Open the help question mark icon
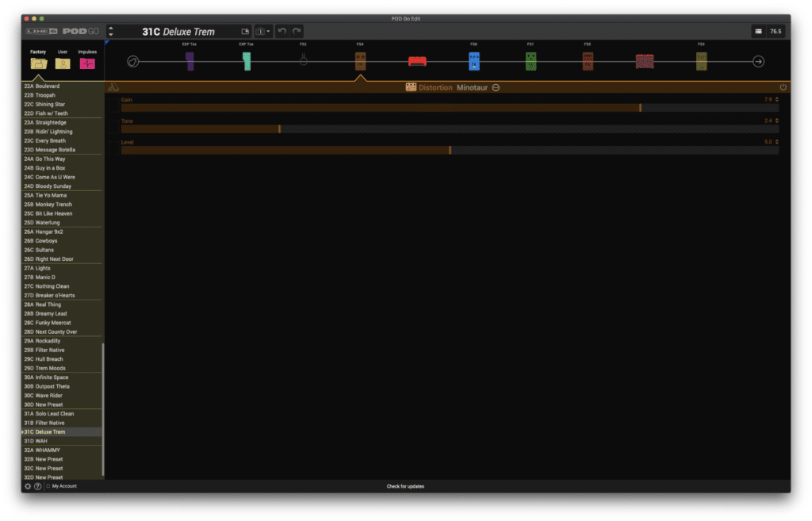Screen dimensions: 812x521 37,486
